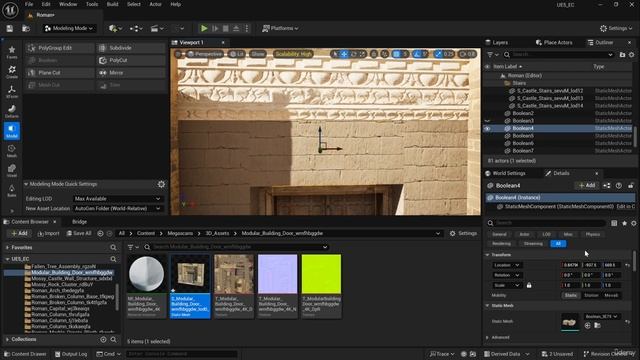This screenshot has width=640, height=360.
Task: Open Modeling Mode dropdown
Action: pos(69,28)
